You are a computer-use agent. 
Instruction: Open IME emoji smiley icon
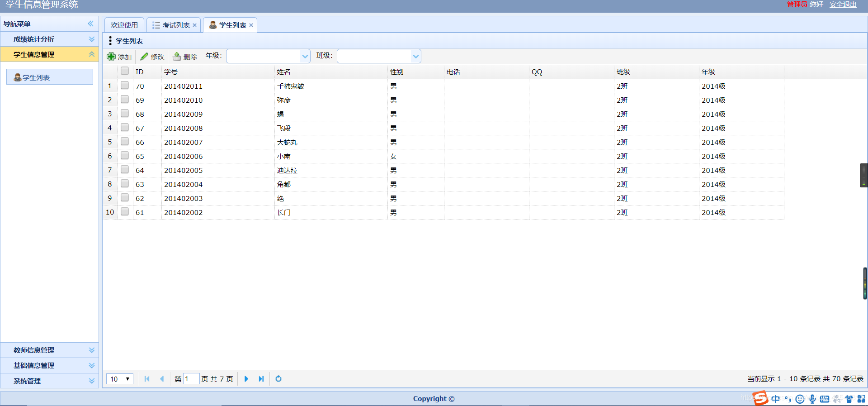click(x=800, y=399)
